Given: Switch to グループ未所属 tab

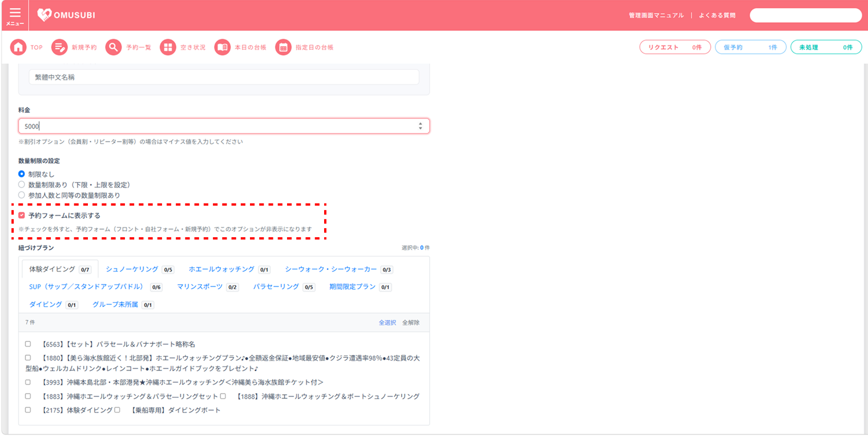Looking at the screenshot, I should point(123,305).
